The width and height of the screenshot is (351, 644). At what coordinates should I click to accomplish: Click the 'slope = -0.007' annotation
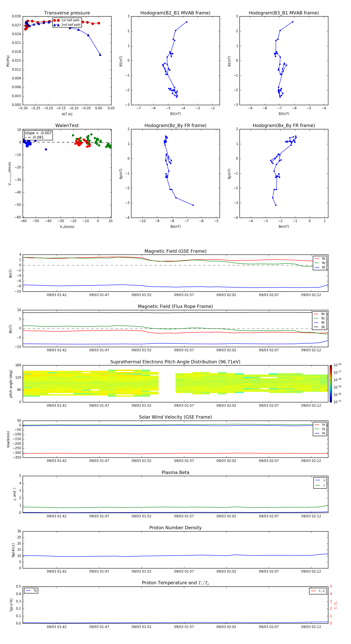[38, 133]
